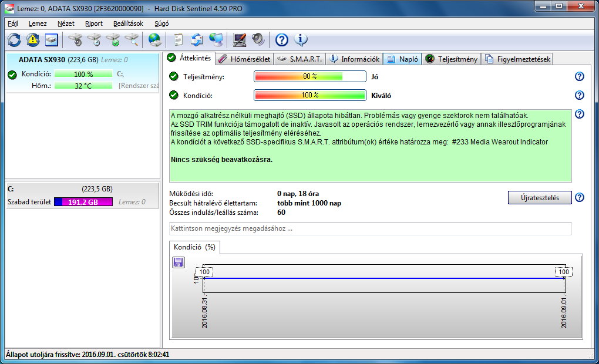Click the disk with speaker test icon
This screenshot has width=599, height=364.
click(x=75, y=40)
